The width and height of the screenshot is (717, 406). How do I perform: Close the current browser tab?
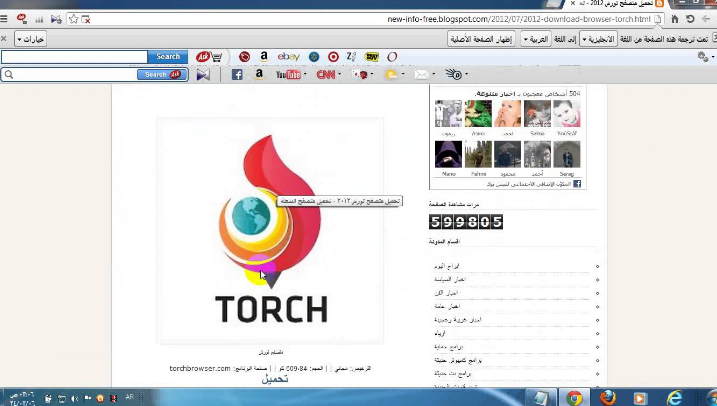tap(573, 3)
